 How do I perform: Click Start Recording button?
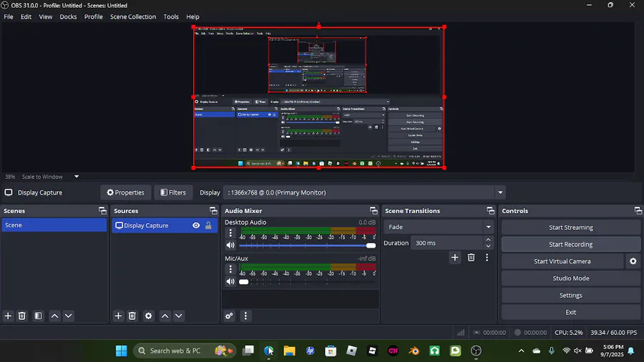pyautogui.click(x=571, y=244)
